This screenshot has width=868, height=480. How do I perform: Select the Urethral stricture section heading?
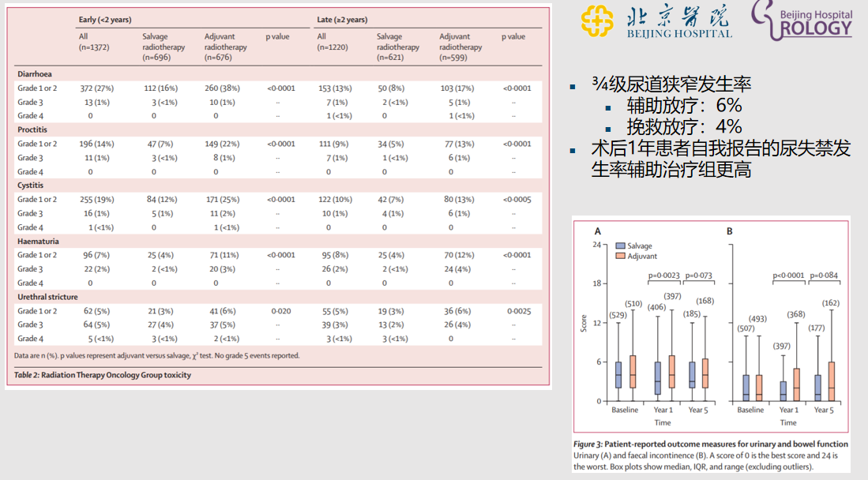[x=47, y=297]
